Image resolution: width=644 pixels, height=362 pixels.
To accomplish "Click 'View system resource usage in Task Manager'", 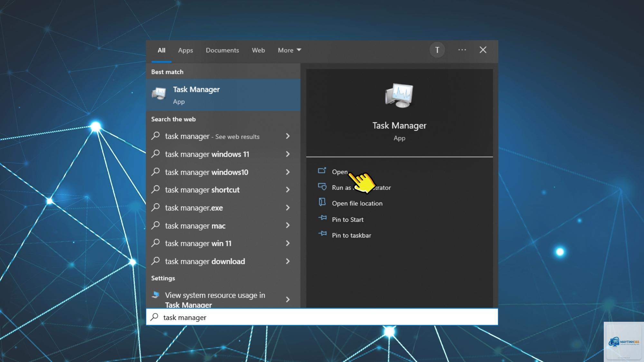I will pos(215,300).
